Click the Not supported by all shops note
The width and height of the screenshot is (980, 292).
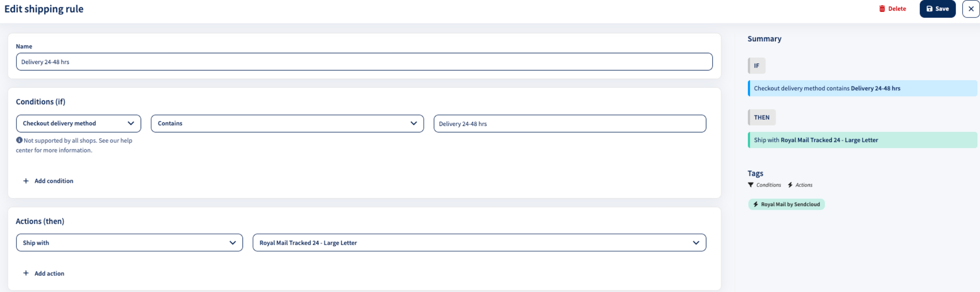[x=74, y=145]
